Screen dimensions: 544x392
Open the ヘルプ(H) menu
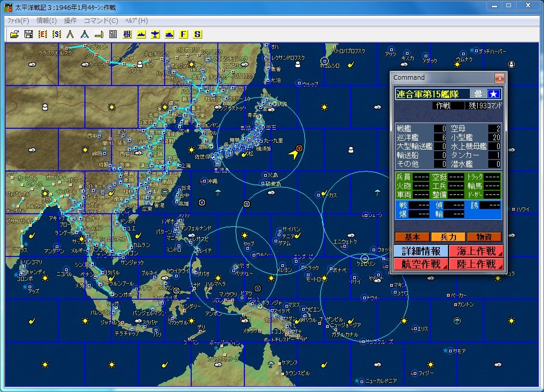coord(137,20)
